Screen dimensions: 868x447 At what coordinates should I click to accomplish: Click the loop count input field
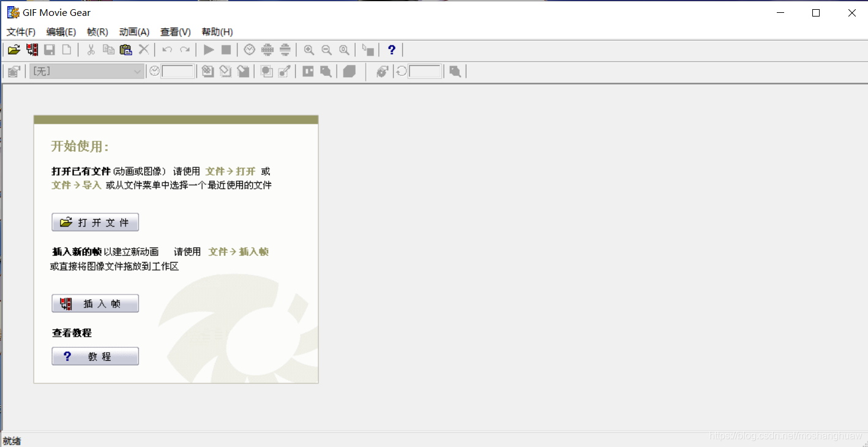(425, 72)
